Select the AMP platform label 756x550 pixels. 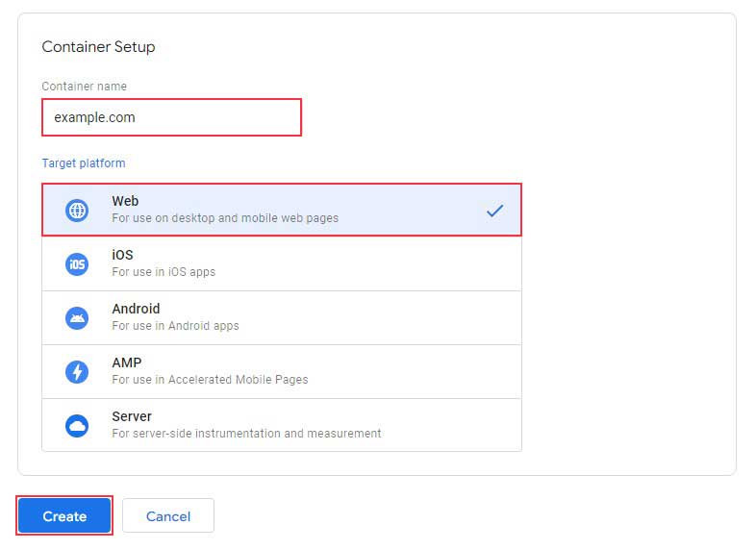126,363
